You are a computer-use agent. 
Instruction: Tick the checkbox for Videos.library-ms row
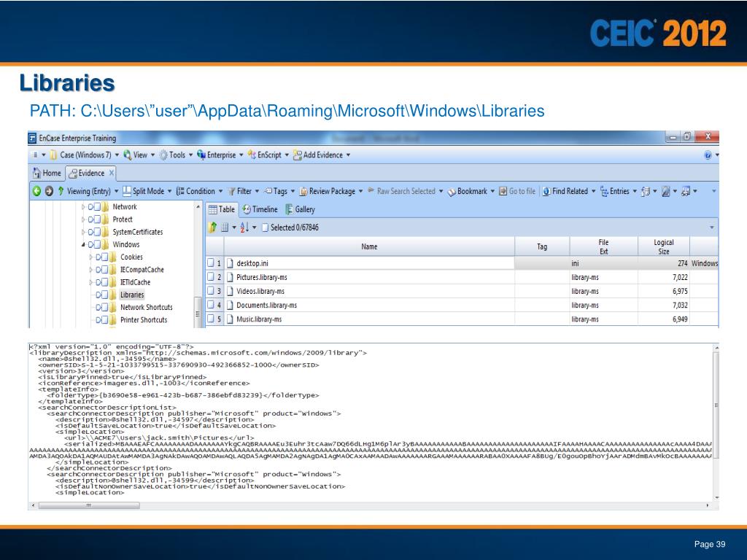click(x=211, y=290)
